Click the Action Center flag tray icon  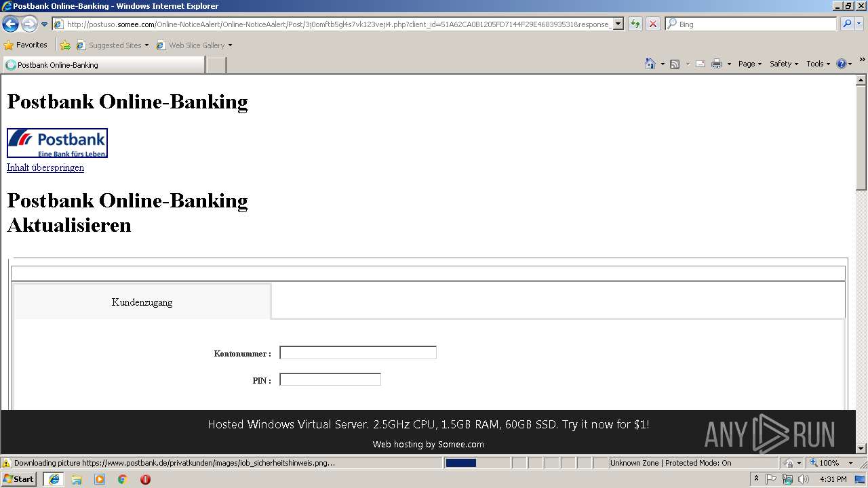pos(771,479)
